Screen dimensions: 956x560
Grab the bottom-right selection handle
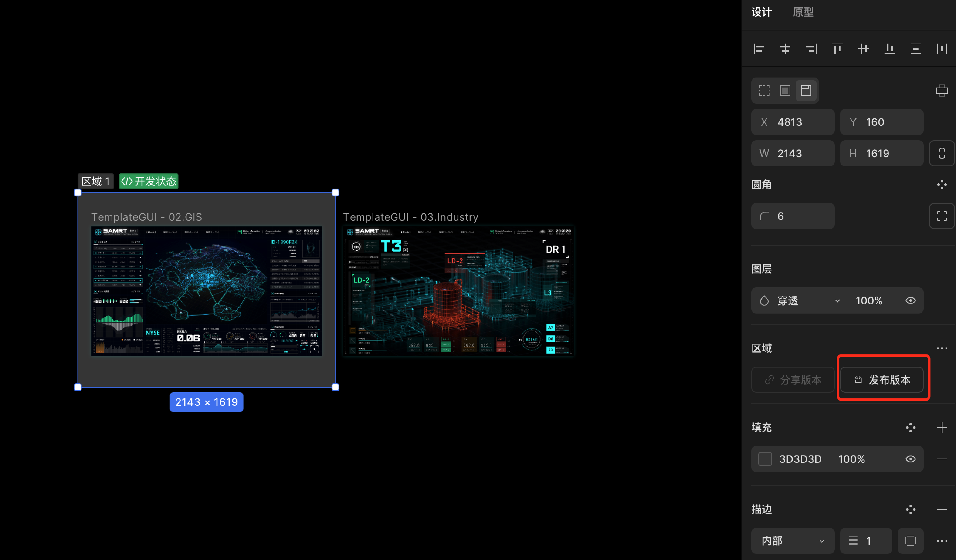pyautogui.click(x=335, y=387)
